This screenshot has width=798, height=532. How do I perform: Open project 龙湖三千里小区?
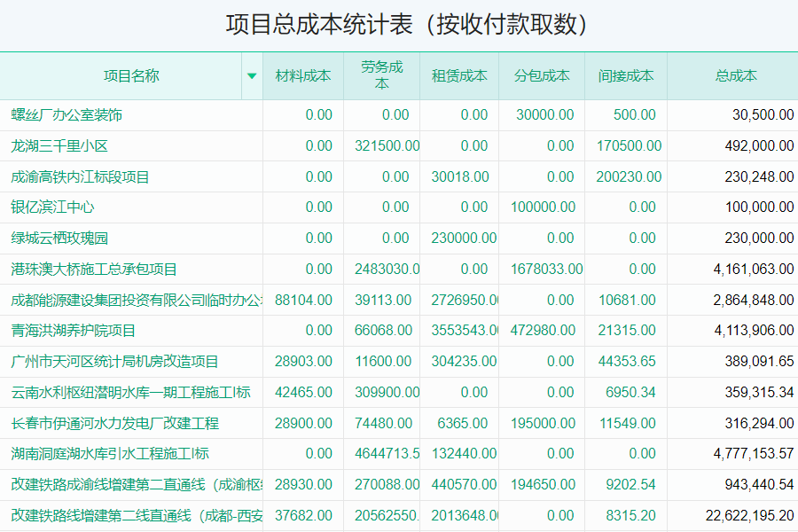(59, 146)
